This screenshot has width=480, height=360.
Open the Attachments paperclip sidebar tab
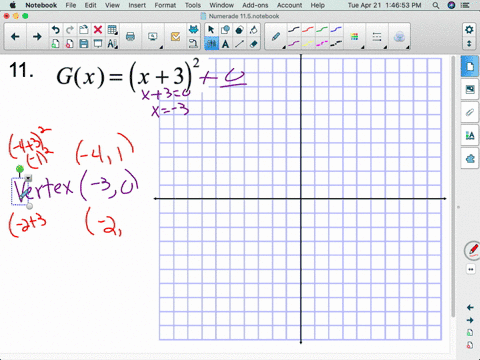click(x=470, y=112)
